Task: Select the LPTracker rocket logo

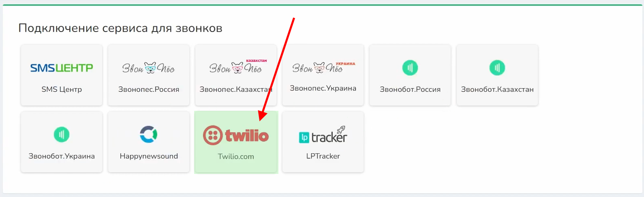Action: (x=323, y=135)
